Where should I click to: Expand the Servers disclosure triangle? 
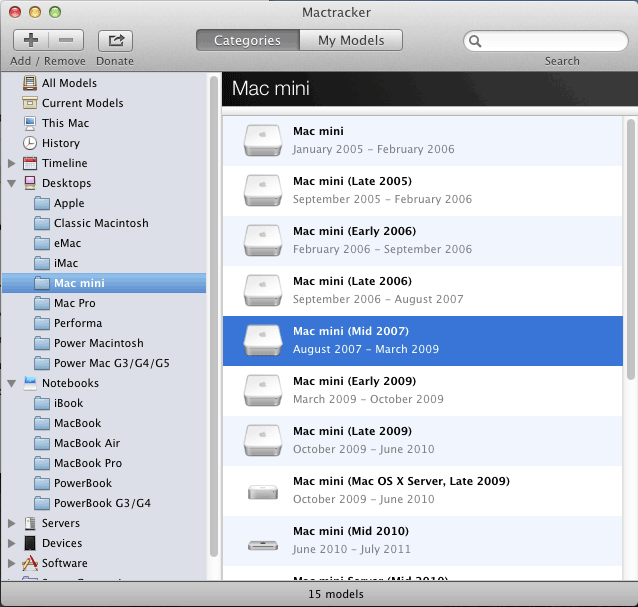12,524
